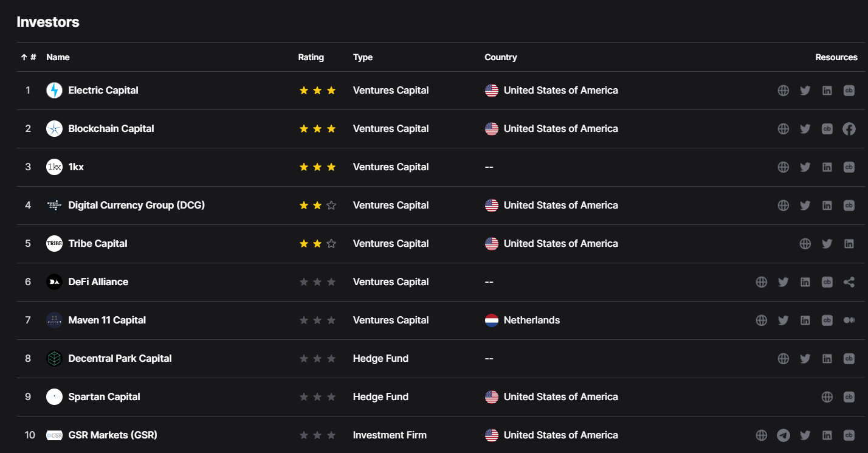Click Maven 11 Capital's Medium icon
868x453 pixels.
click(x=849, y=320)
